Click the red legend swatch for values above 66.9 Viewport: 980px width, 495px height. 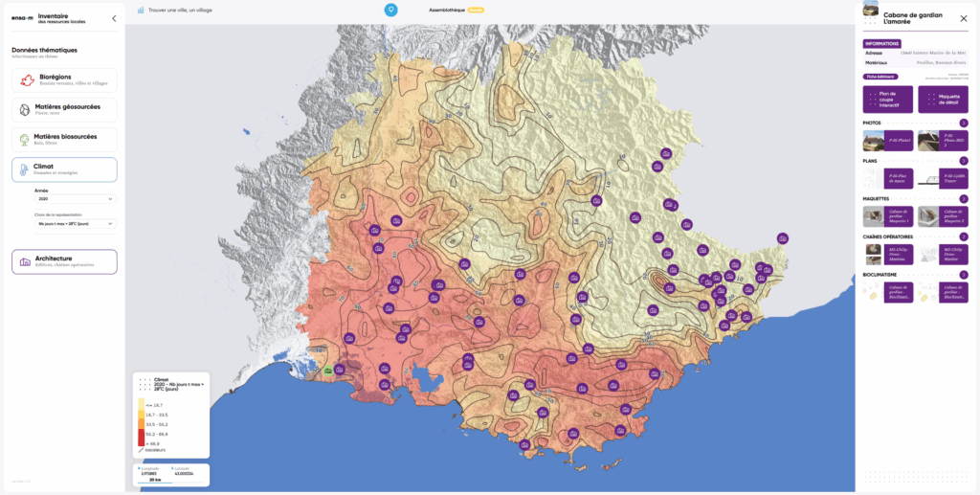pos(143,443)
